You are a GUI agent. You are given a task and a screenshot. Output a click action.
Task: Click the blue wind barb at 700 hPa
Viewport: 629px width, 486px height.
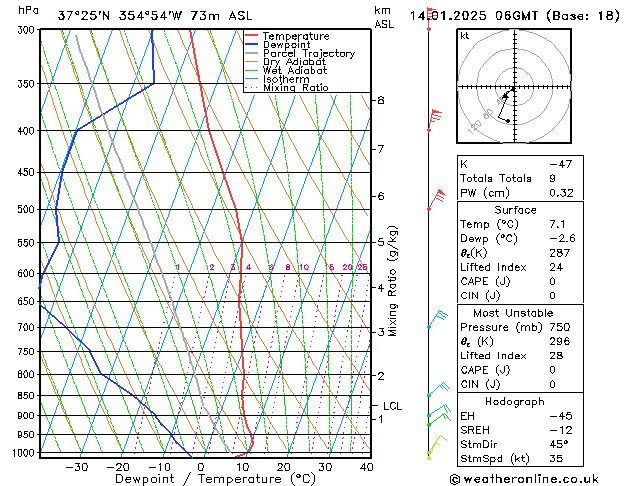438,319
